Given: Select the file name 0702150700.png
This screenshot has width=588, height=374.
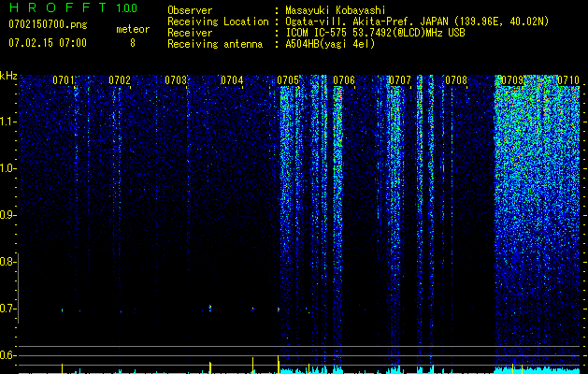Looking at the screenshot, I should 48,25.
